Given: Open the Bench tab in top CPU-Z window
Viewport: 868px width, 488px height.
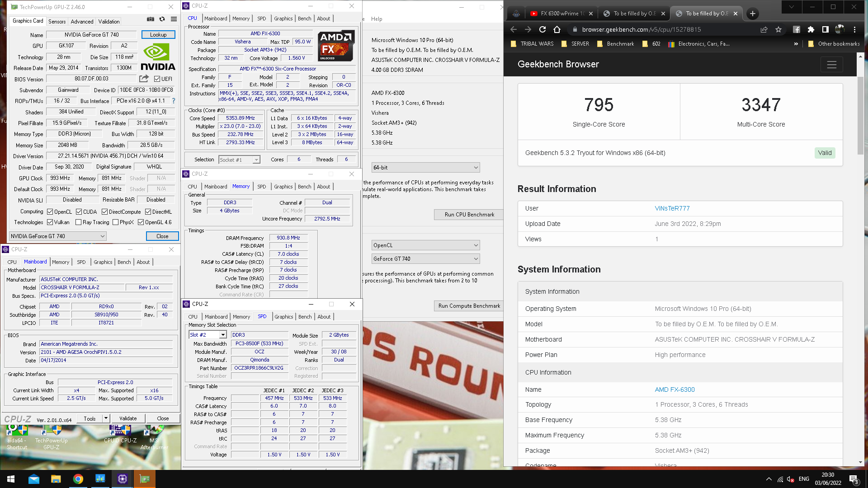Looking at the screenshot, I should click(x=305, y=19).
